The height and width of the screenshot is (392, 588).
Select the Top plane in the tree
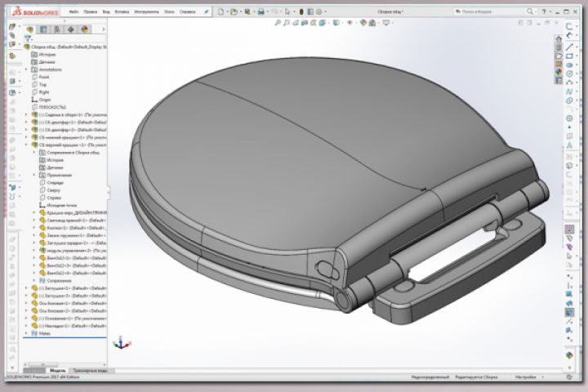[42, 84]
